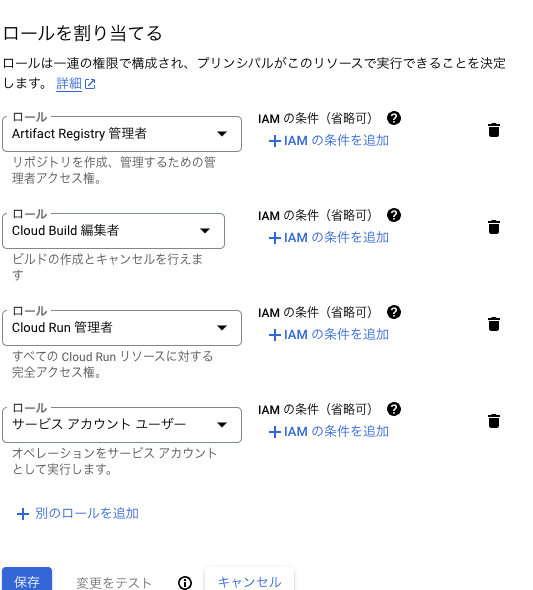Click 別のロールを追加 to add another role
The height and width of the screenshot is (590, 533).
click(78, 514)
